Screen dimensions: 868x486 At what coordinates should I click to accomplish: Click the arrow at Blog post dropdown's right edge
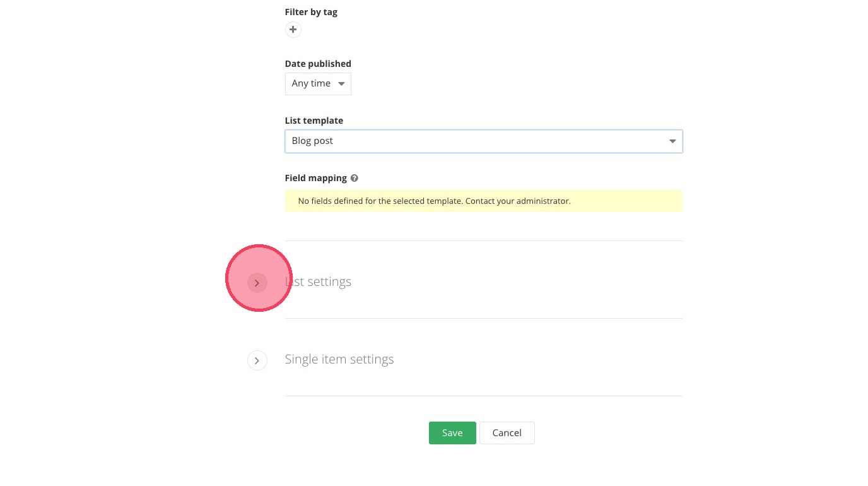pos(672,141)
